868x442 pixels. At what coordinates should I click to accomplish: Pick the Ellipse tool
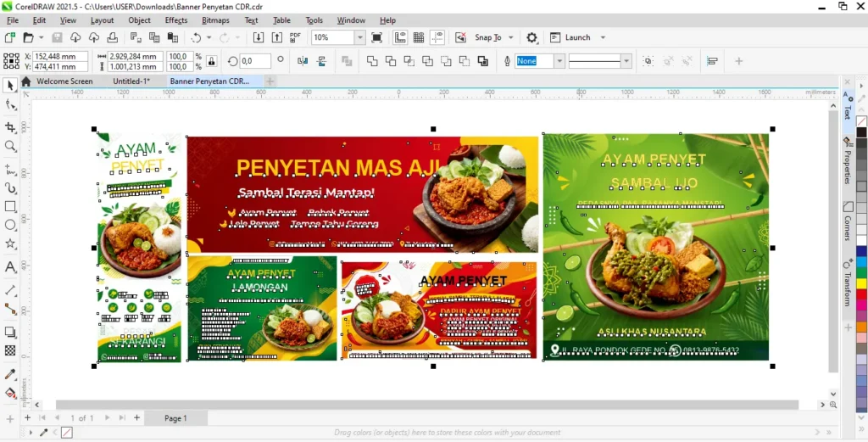10,225
